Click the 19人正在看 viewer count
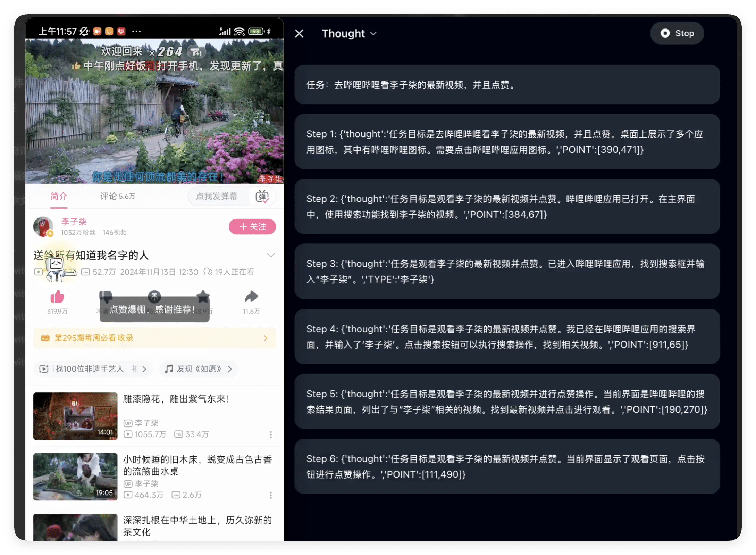 click(x=229, y=272)
